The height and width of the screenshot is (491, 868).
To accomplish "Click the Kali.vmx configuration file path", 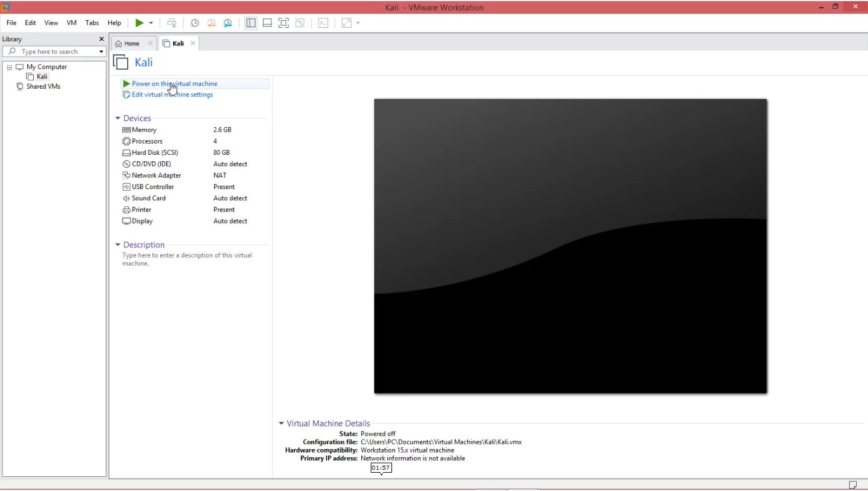I will tap(441, 442).
